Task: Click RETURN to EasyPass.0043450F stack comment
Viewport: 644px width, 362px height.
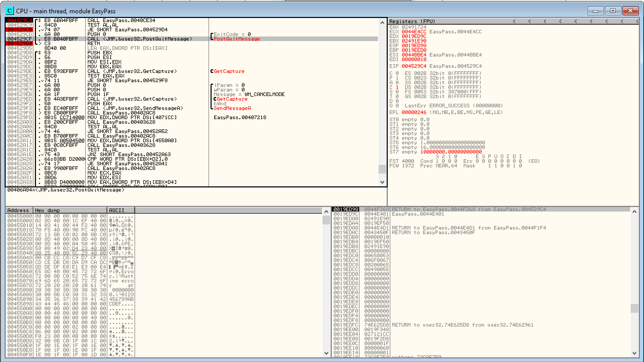Action: pos(433,232)
